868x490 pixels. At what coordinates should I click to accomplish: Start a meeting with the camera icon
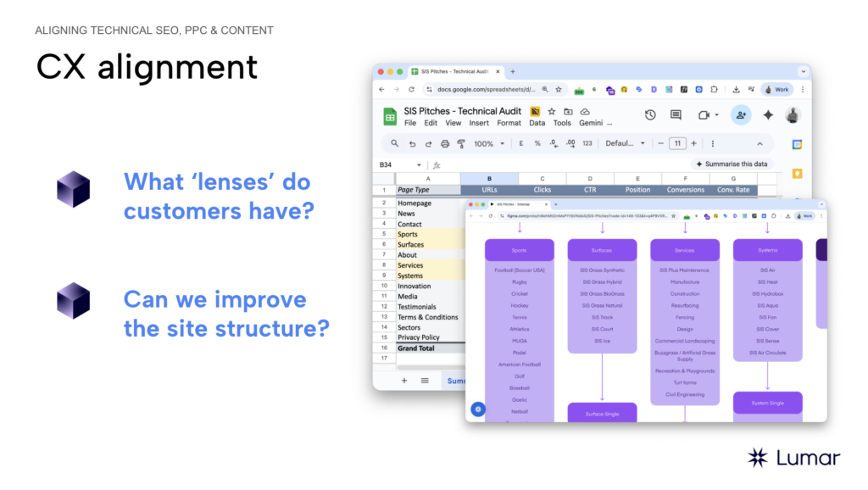coord(704,115)
